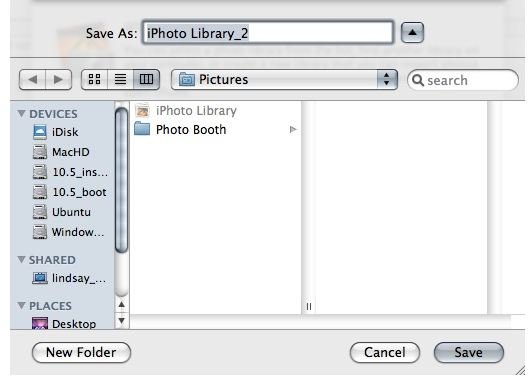
Task: Select column view mode
Action: (x=146, y=79)
